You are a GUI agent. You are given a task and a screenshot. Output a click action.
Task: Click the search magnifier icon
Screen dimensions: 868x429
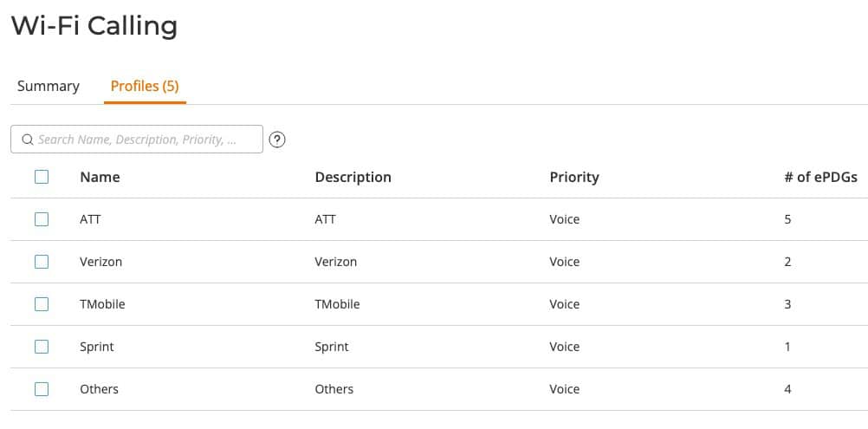point(27,140)
